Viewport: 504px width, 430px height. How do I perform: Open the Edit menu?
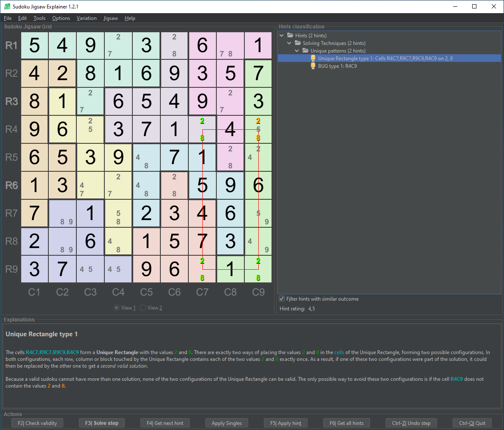(x=22, y=18)
